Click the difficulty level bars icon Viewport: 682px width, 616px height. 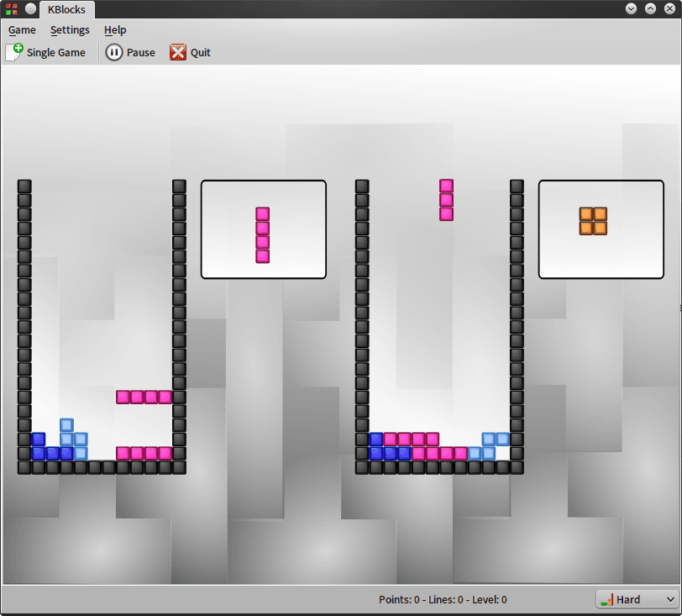tap(607, 600)
